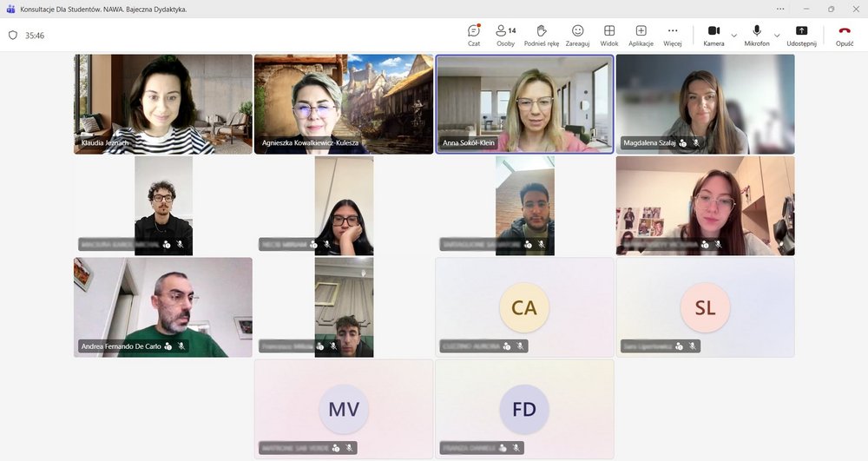
Task: Click the meeting timer 35:46
Action: (x=35, y=36)
